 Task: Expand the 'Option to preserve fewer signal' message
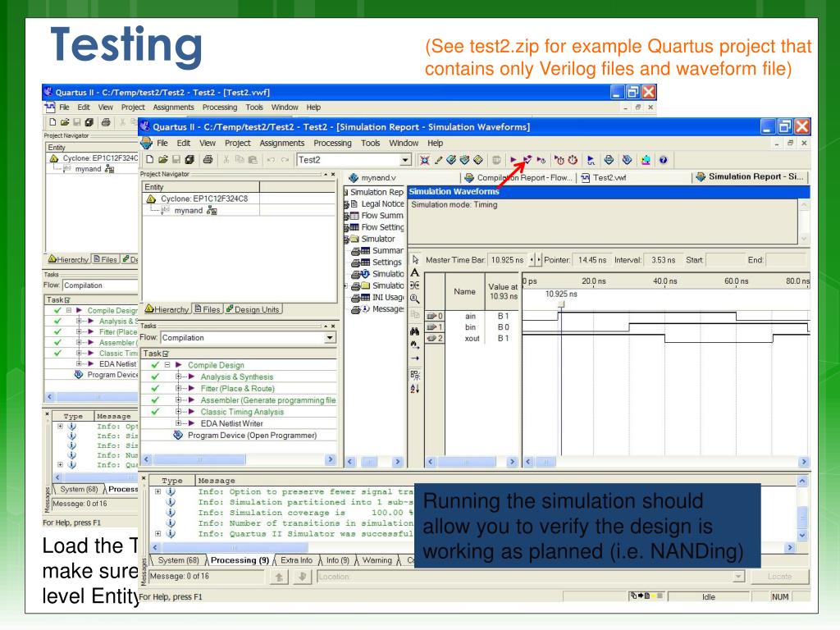[x=158, y=491]
